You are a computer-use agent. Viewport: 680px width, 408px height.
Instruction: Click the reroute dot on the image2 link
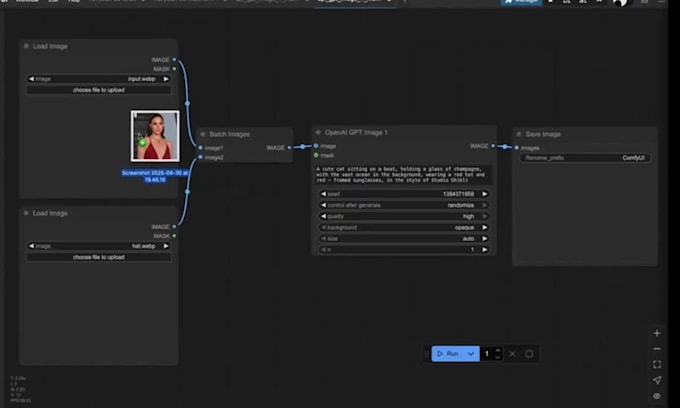pos(187,191)
